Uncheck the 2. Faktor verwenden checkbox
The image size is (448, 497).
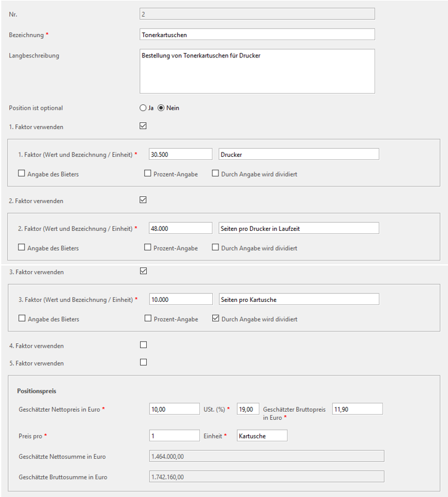tap(143, 199)
